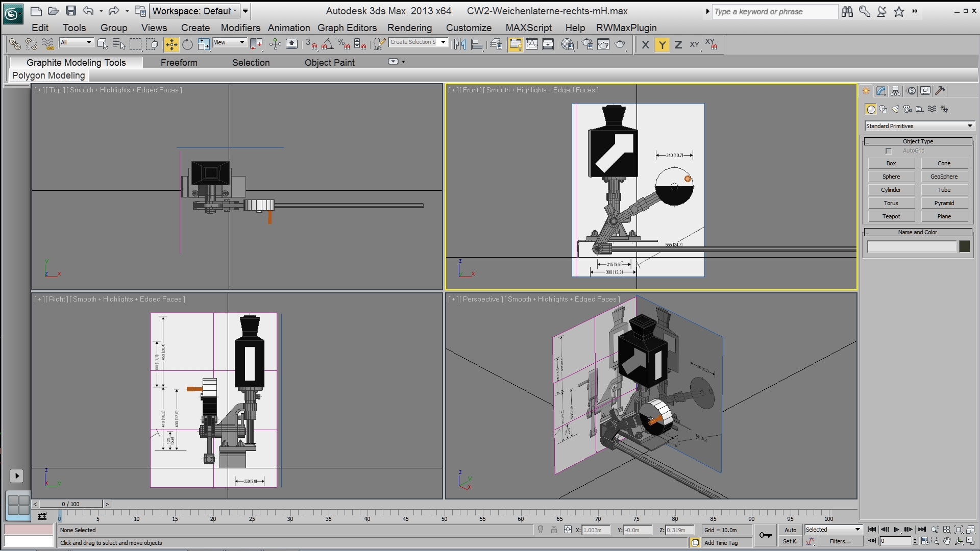Toggle Angle Snap icon
This screenshot has width=980, height=551.
(x=328, y=45)
